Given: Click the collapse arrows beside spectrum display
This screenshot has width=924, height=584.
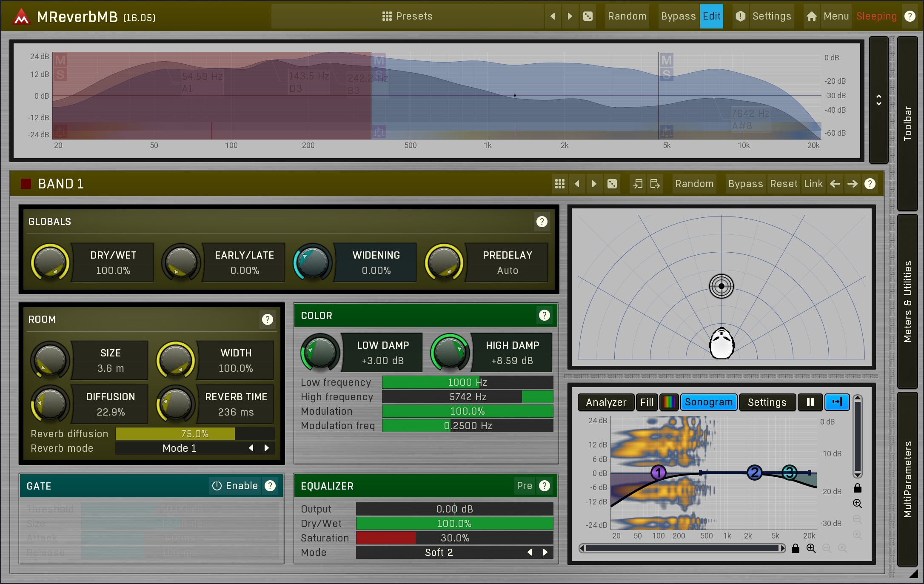Looking at the screenshot, I should 878,100.
